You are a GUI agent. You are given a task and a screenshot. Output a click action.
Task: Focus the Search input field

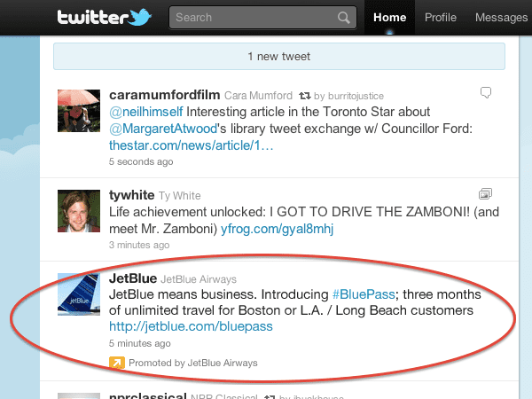[x=254, y=18]
